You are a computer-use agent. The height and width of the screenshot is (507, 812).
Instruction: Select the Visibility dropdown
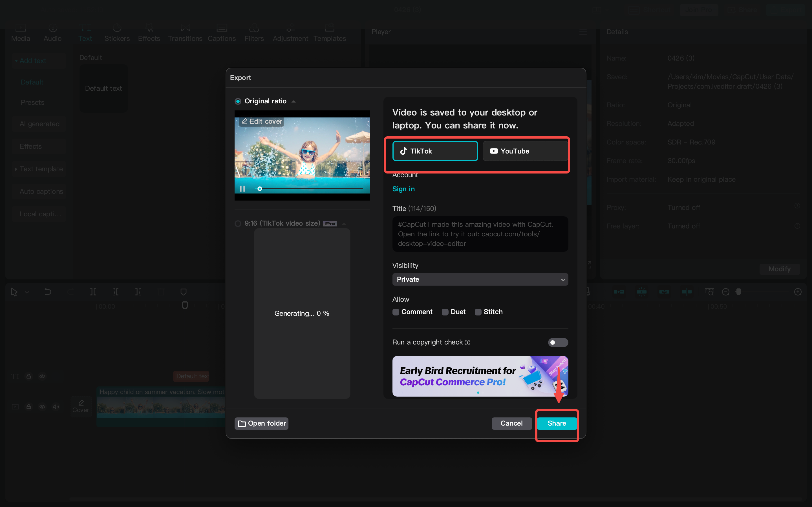[479, 279]
